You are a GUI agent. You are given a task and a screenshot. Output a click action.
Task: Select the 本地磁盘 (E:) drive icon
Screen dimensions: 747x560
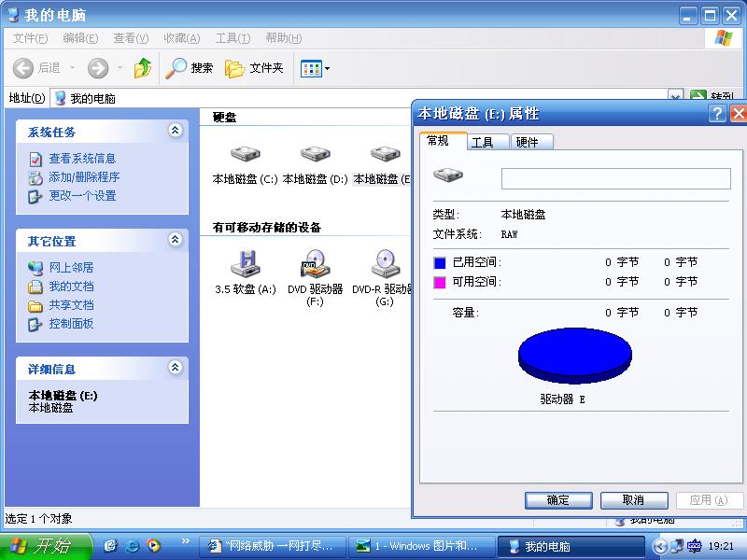point(385,154)
